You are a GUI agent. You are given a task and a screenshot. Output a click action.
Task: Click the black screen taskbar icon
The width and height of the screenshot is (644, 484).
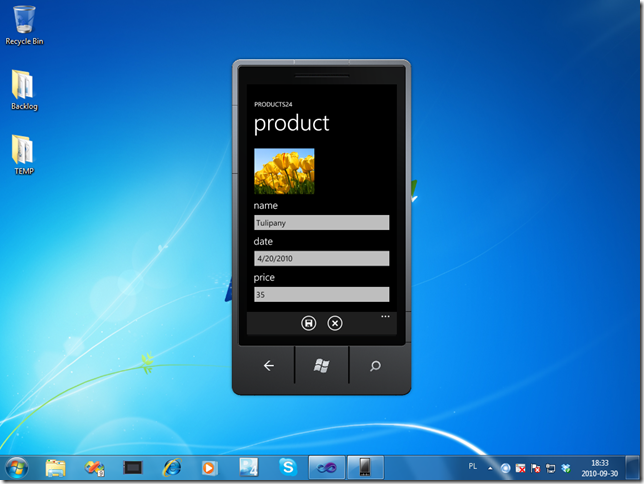click(x=133, y=468)
